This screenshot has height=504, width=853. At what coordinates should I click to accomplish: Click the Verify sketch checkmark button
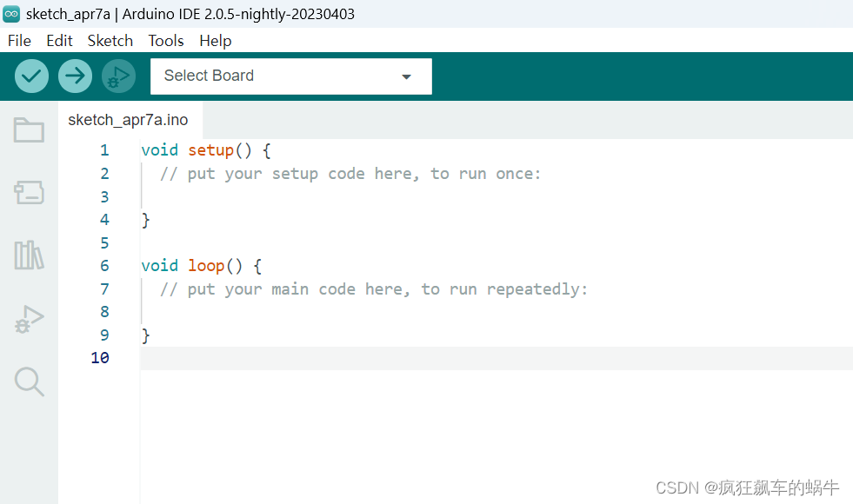(31, 76)
